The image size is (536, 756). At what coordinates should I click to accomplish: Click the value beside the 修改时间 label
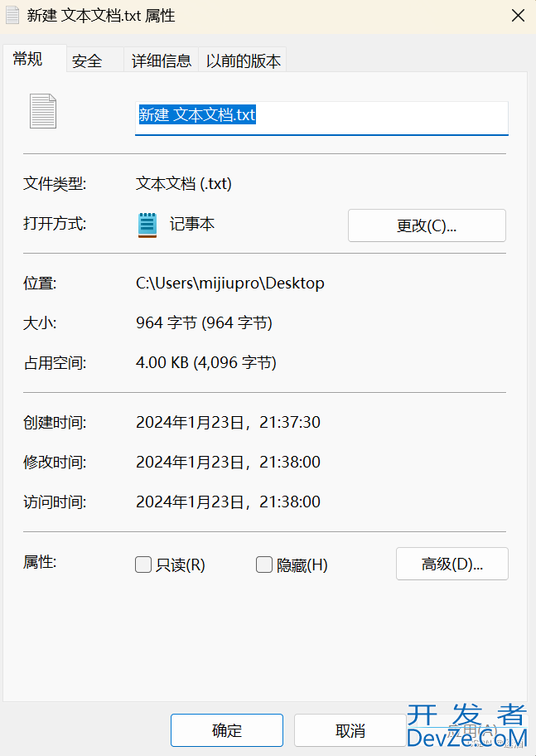228,463
